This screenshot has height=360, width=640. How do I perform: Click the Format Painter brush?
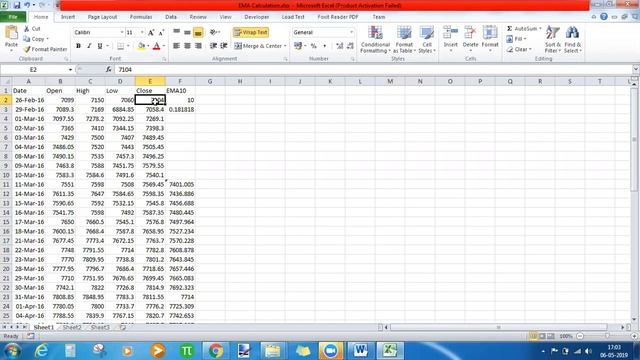[27, 49]
